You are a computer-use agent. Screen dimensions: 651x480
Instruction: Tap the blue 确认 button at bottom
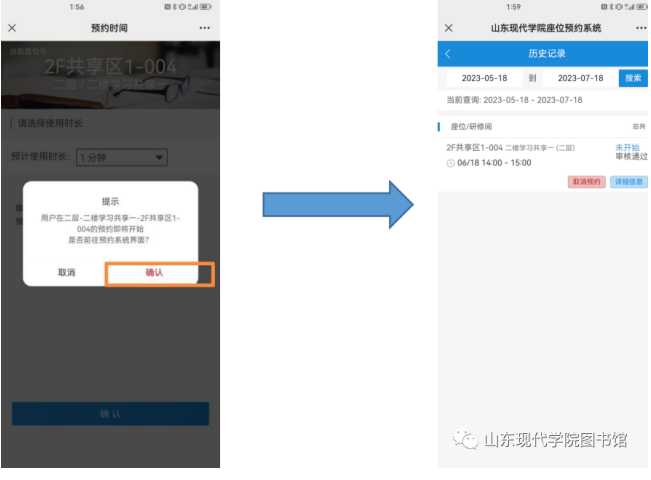click(110, 414)
